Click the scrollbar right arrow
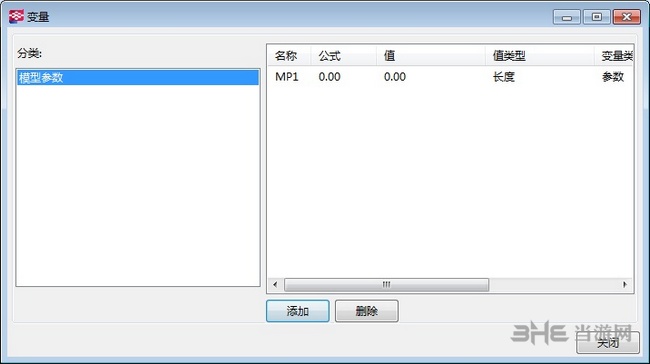 point(625,284)
